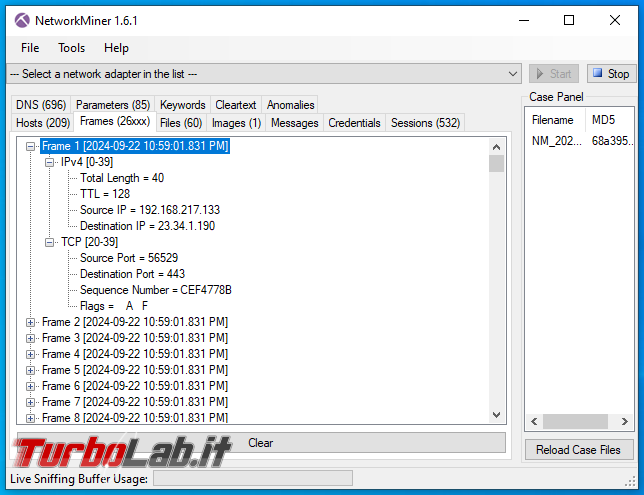
Task: Click the NetworkMiner app icon in title bar
Action: tap(22, 20)
